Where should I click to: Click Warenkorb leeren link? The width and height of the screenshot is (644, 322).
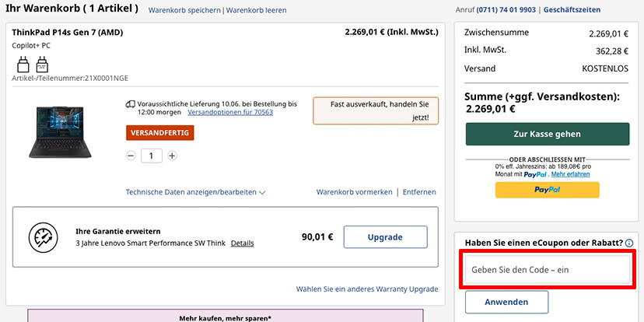click(257, 10)
